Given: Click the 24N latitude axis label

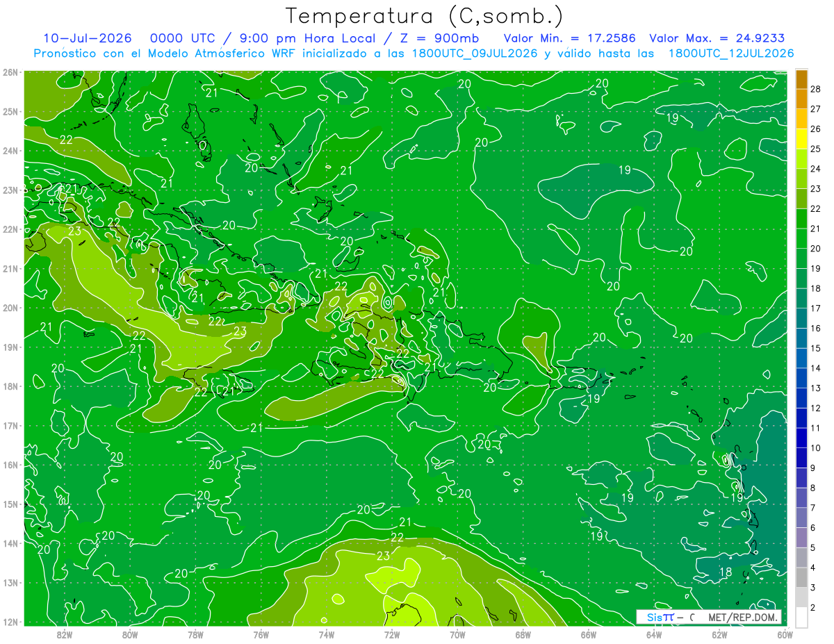Looking at the screenshot, I should (10, 151).
